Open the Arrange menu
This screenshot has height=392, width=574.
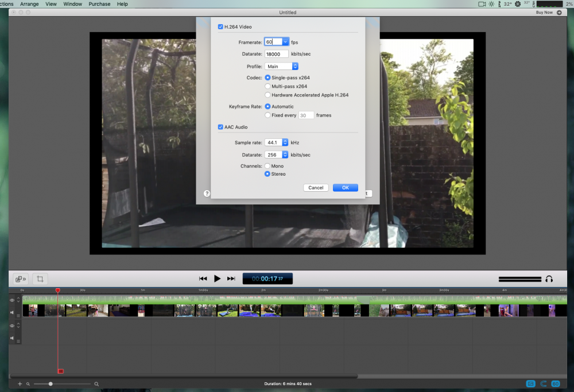(x=29, y=4)
